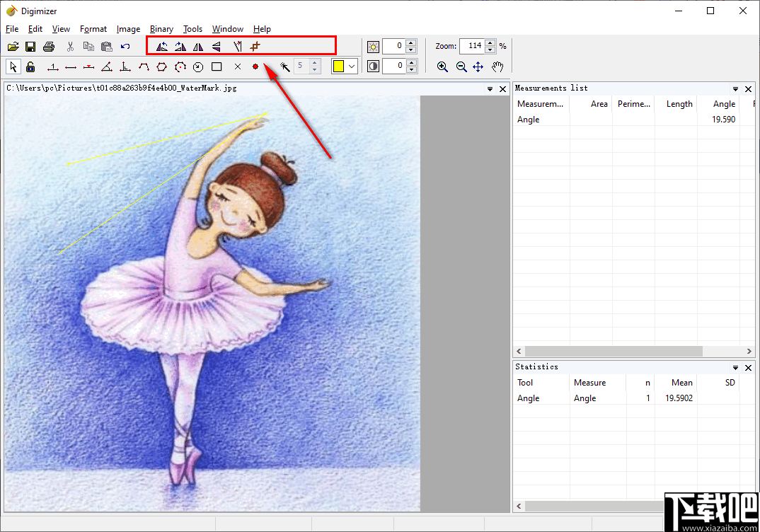Click the Rotate left icon
The height and width of the screenshot is (532, 760).
tap(162, 47)
